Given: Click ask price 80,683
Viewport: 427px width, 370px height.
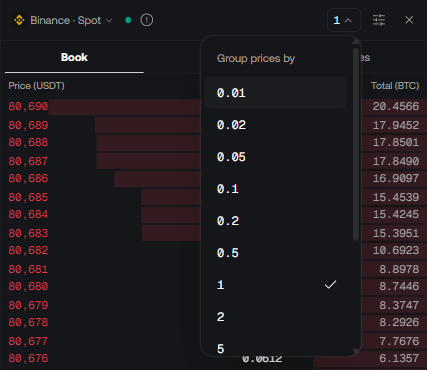Looking at the screenshot, I should pos(28,233).
